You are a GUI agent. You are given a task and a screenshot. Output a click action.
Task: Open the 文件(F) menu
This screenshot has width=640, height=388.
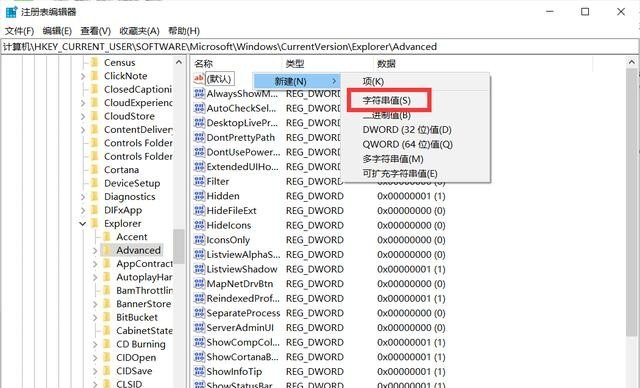tap(19, 31)
